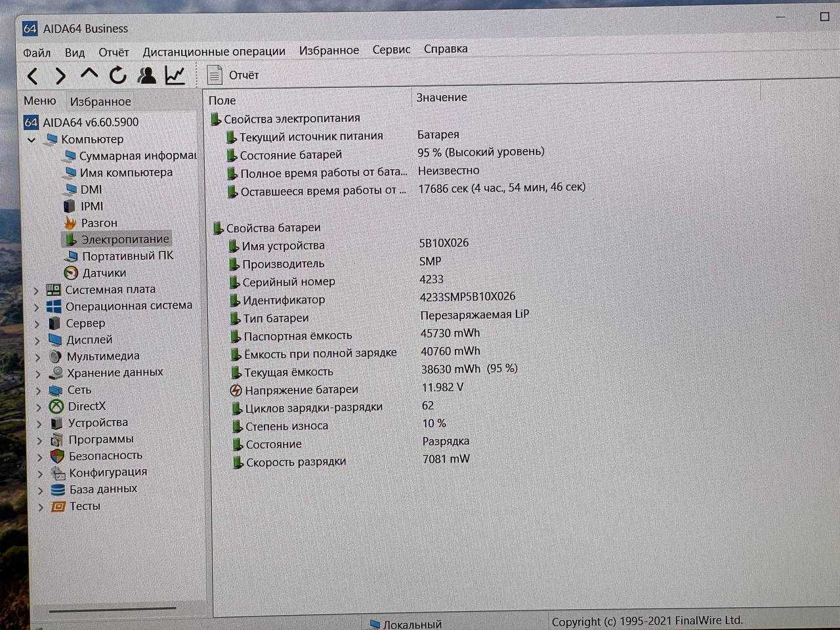The image size is (840, 630).
Task: Select Суммарная информация in the tree
Action: [x=130, y=156]
